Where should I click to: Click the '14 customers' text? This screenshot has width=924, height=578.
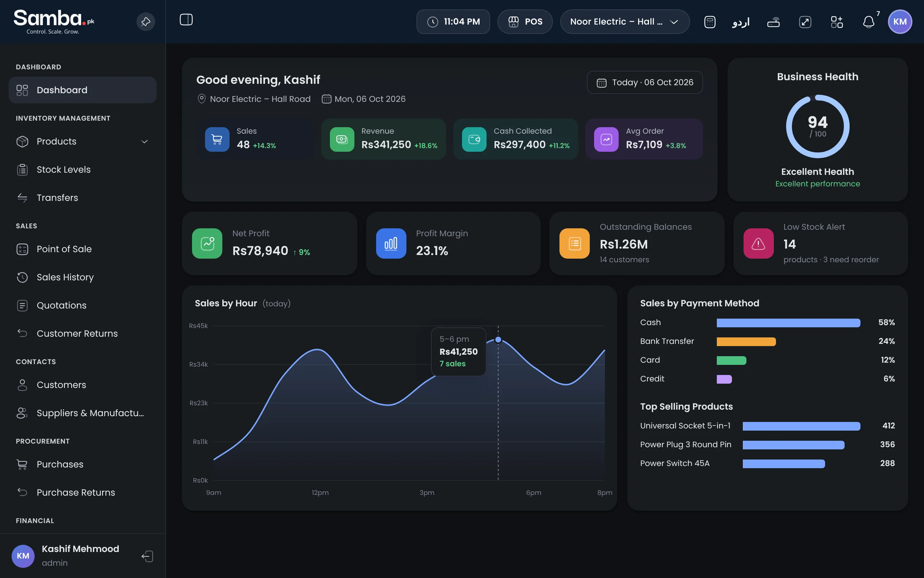click(624, 260)
